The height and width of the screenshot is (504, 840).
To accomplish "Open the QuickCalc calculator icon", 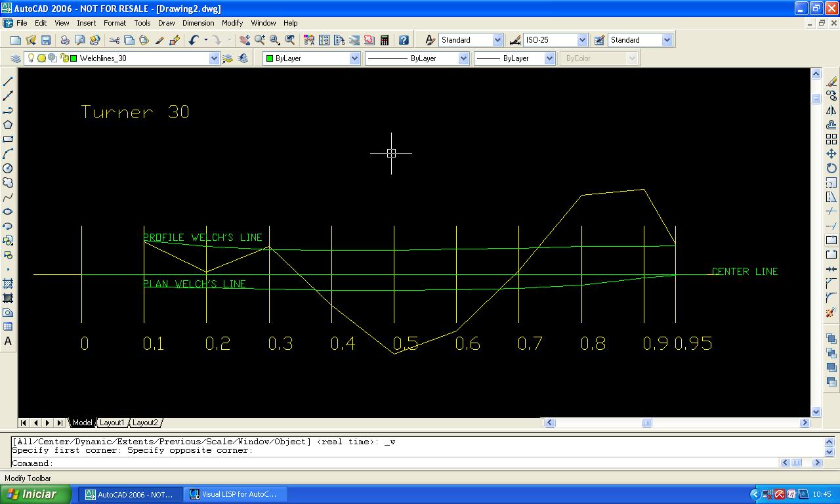I will click(x=385, y=40).
